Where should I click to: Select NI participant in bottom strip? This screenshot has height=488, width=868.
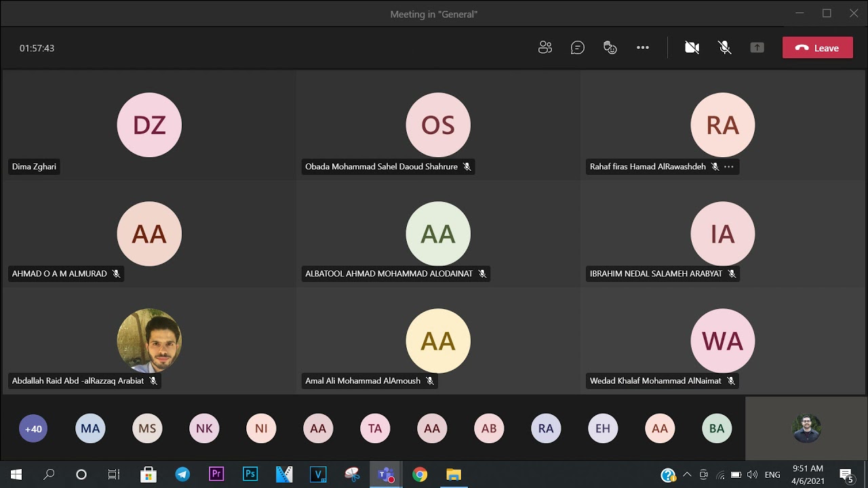pyautogui.click(x=261, y=428)
